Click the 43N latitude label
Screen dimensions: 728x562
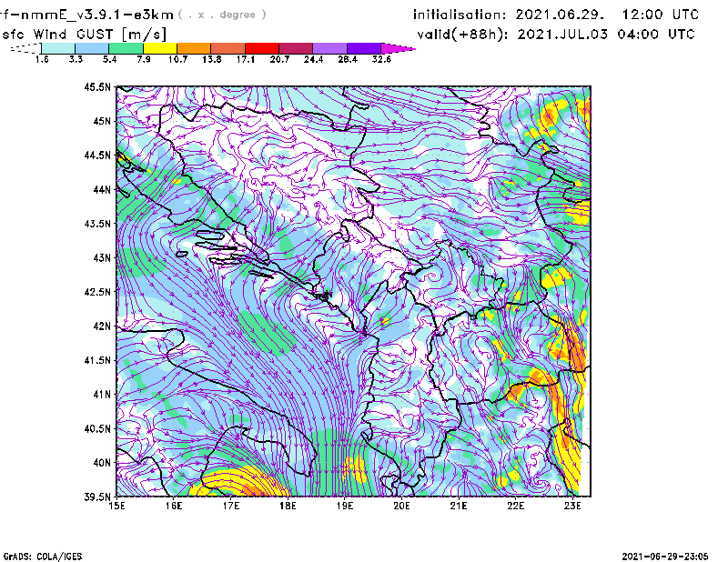(102, 257)
